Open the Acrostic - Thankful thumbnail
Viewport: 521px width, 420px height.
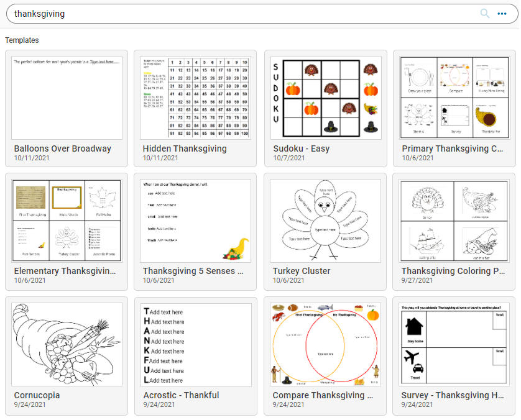196,345
